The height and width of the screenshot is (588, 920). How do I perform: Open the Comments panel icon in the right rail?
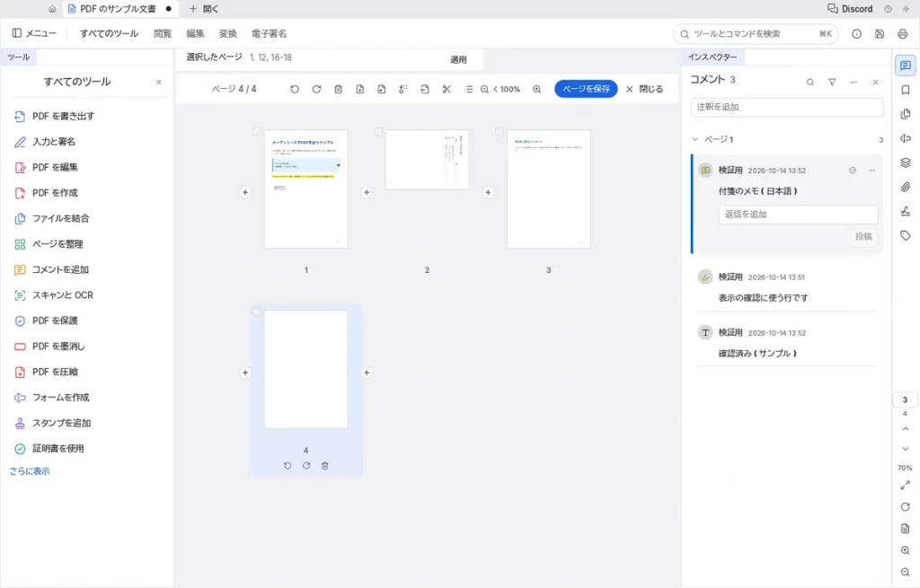(x=906, y=65)
